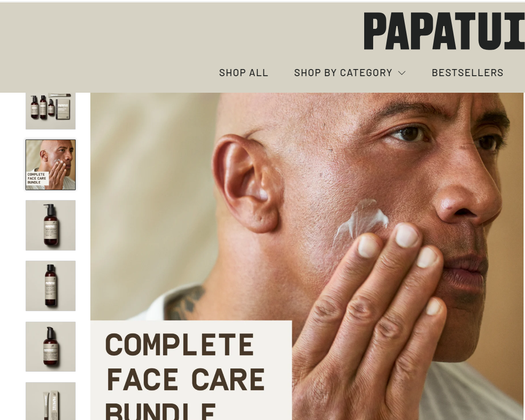Image resolution: width=525 pixels, height=420 pixels.
Task: Select the tall pump bottle thumbnail
Action: [51, 225]
